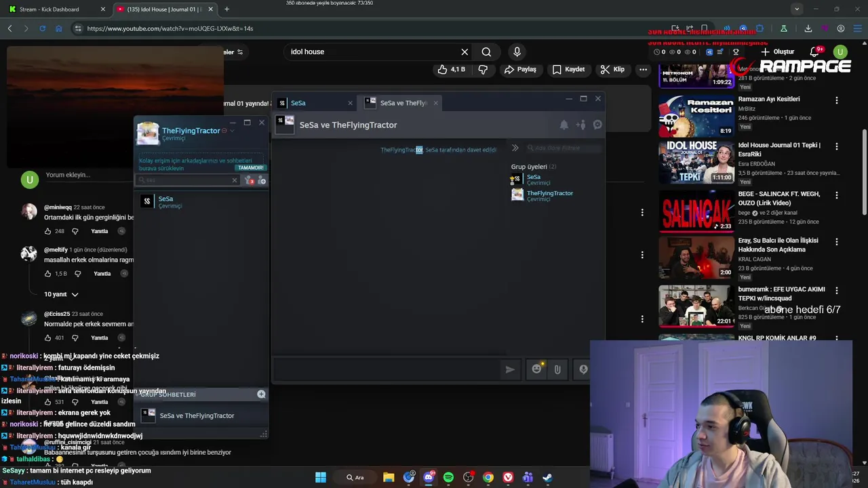
Task: Open pending friend requests icon
Action: point(250,180)
